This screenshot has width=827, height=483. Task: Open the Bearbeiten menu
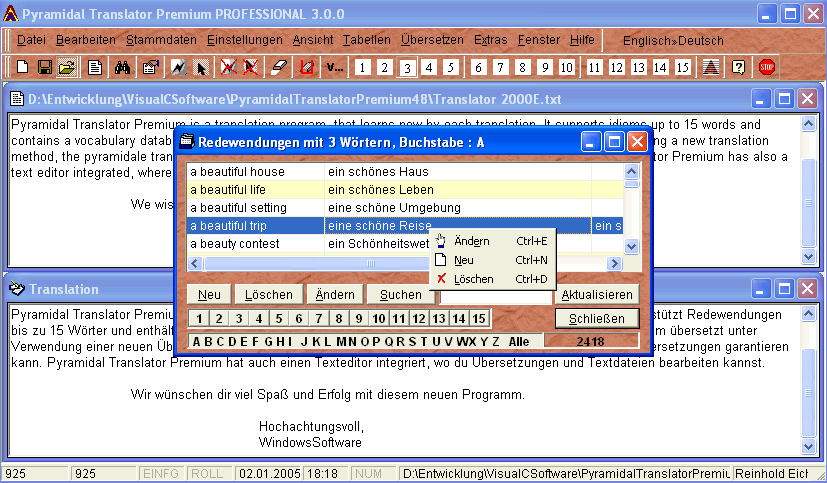[85, 40]
